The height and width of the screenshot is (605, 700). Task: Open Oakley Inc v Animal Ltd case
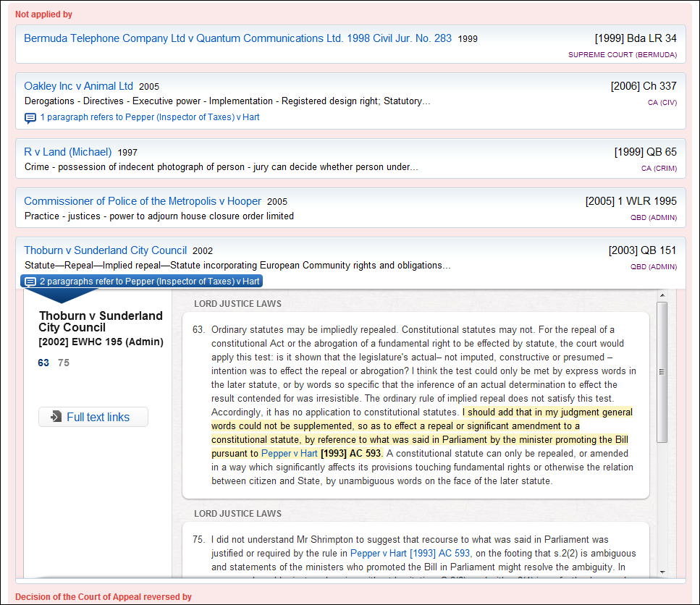(79, 86)
